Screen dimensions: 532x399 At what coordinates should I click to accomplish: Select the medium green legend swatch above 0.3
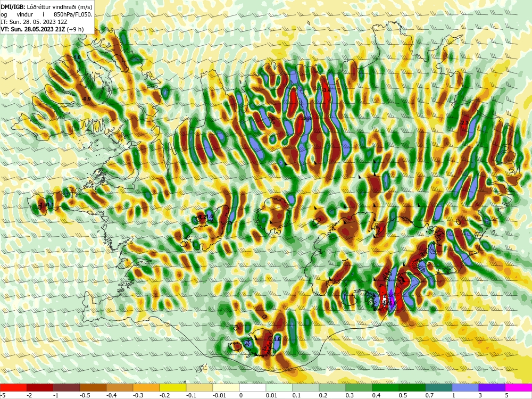359,387
